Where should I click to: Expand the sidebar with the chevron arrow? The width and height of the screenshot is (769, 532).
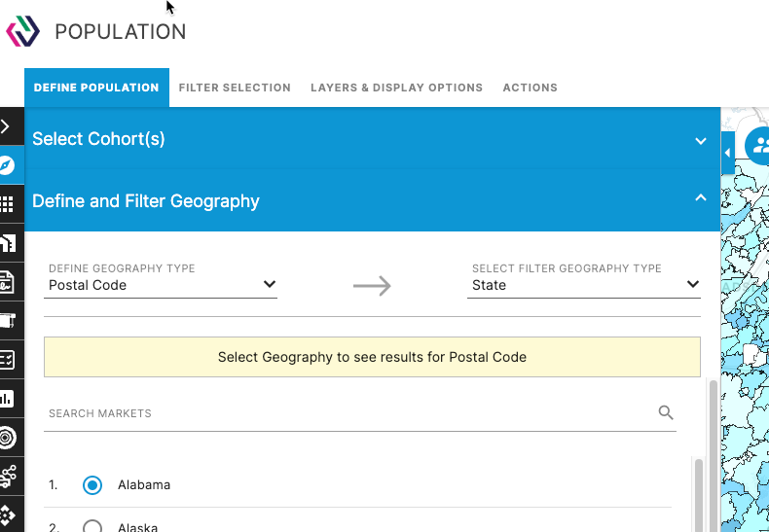click(x=6, y=126)
